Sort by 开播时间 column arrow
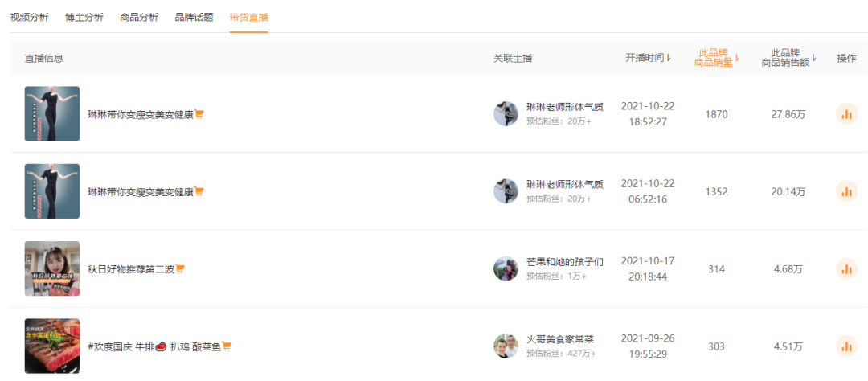The width and height of the screenshot is (868, 381). click(669, 58)
